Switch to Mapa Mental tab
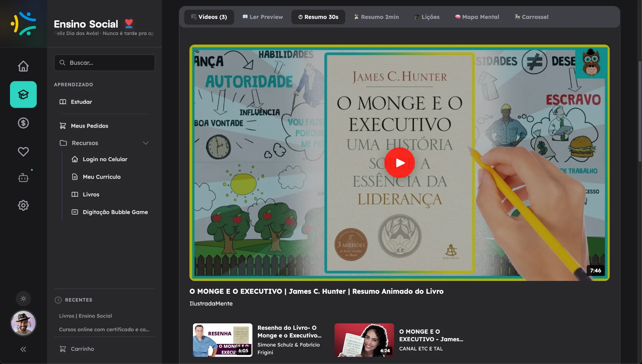 pyautogui.click(x=477, y=17)
